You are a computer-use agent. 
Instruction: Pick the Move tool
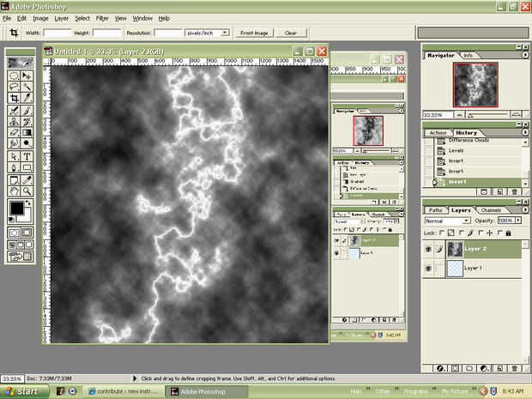(27, 76)
